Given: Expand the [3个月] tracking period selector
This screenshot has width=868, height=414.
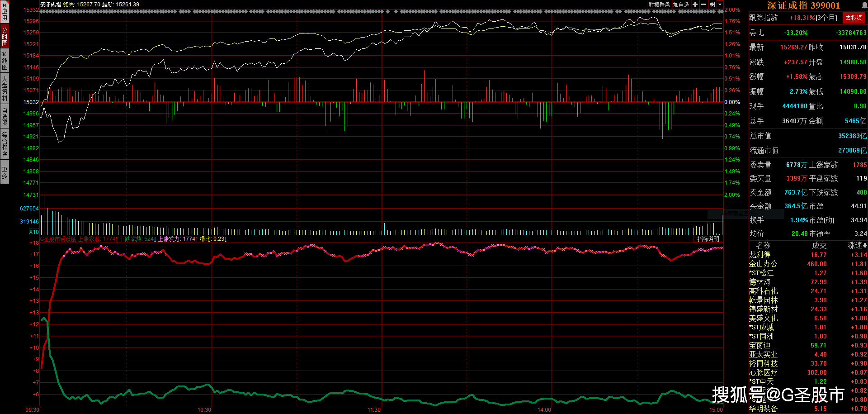Looking at the screenshot, I should point(826,18).
